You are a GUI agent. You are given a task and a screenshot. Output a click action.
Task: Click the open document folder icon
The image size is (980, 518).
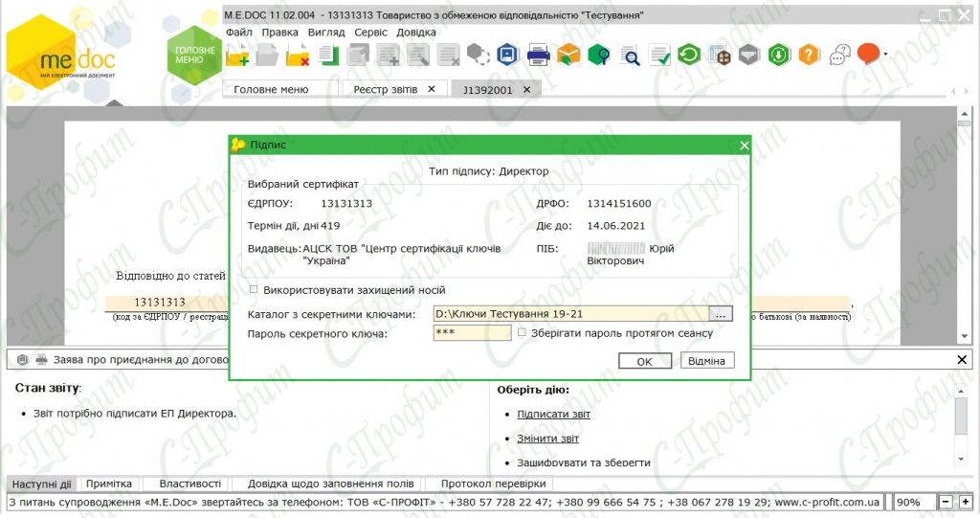tap(268, 56)
